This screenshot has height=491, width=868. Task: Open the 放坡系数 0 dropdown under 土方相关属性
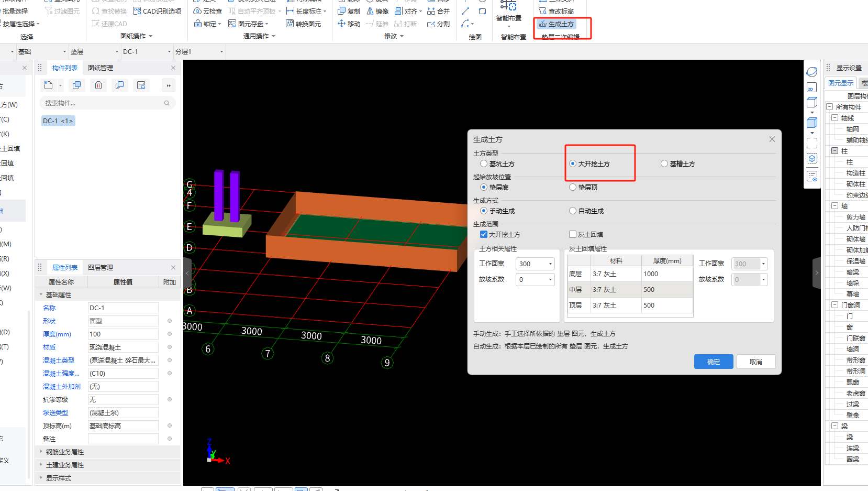click(550, 280)
